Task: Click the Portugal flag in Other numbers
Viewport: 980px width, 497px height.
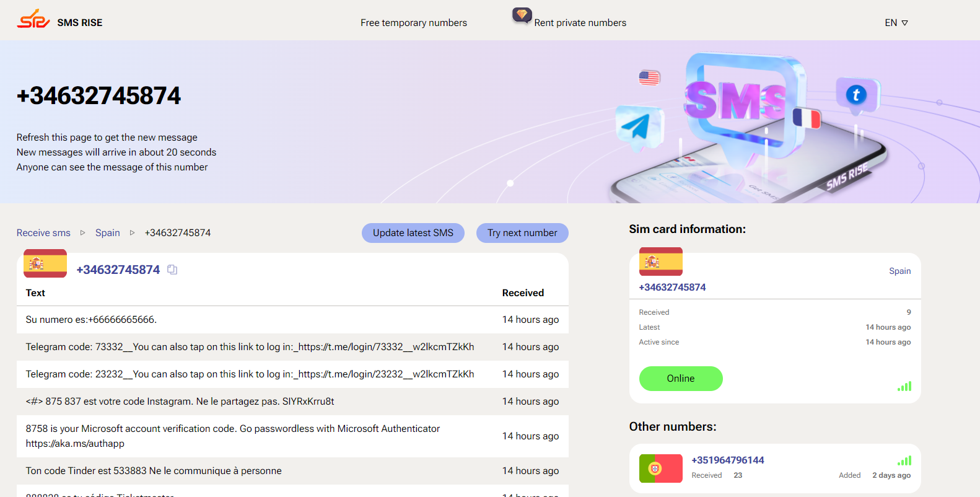Action: [x=661, y=468]
